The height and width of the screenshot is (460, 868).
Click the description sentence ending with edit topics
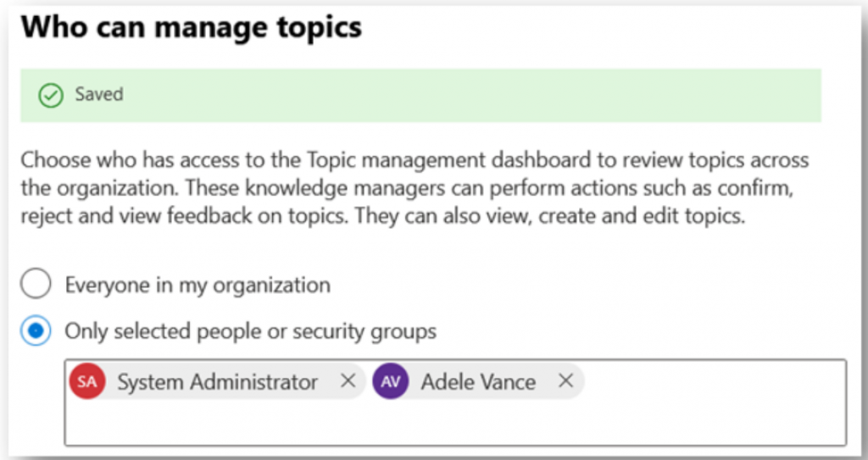tap(549, 216)
